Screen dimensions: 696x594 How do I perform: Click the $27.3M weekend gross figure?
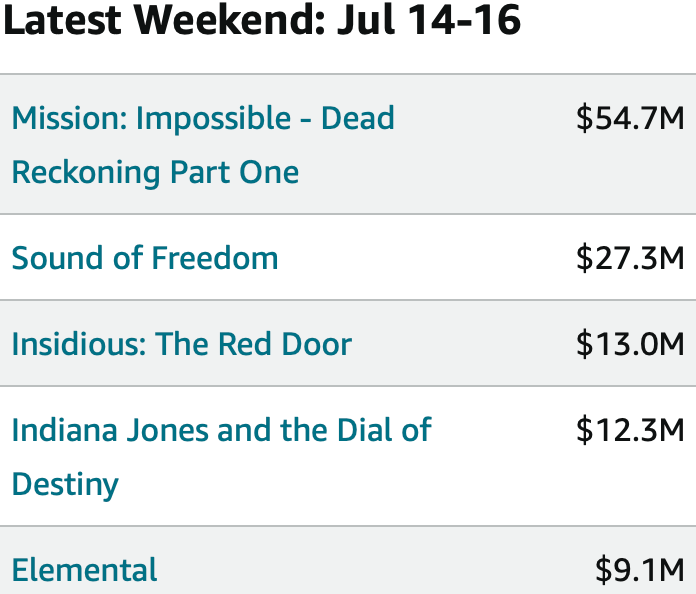point(630,257)
